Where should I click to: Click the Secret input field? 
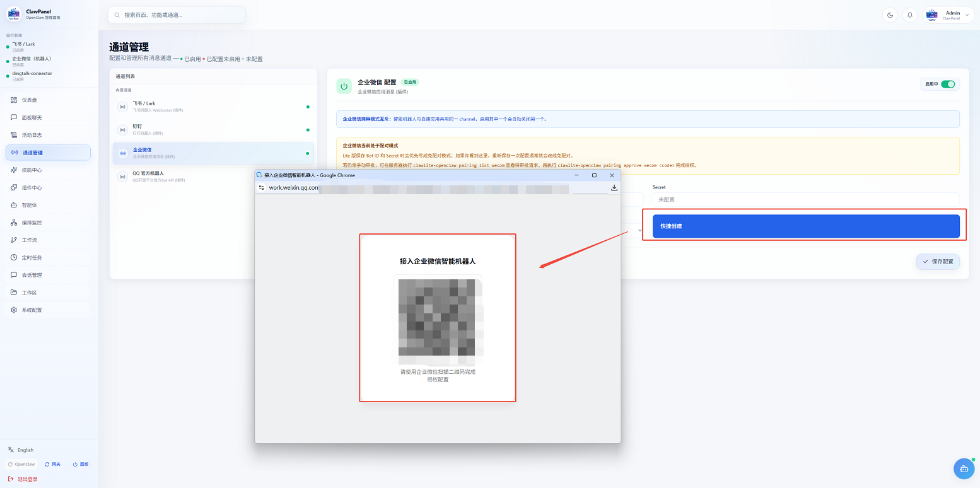(806, 199)
